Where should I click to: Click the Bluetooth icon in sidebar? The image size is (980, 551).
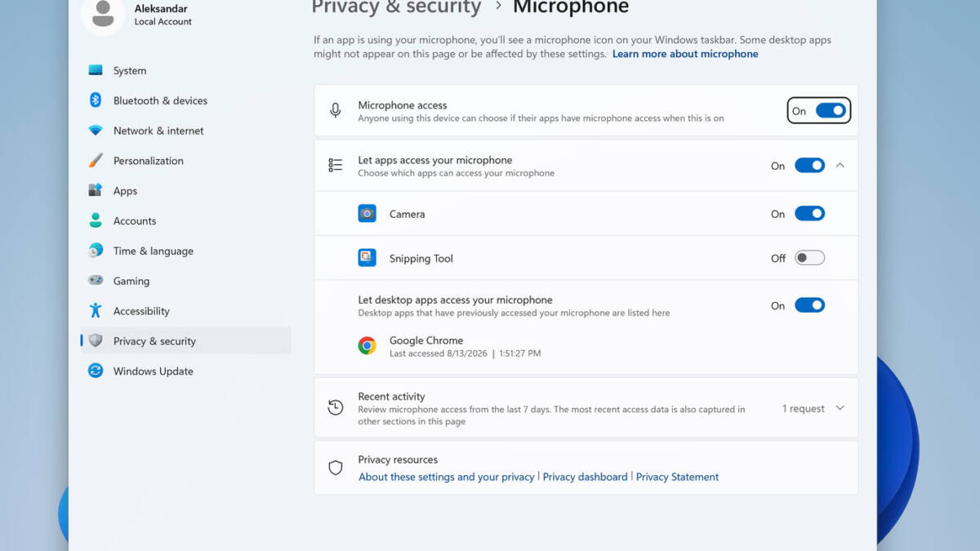(96, 100)
